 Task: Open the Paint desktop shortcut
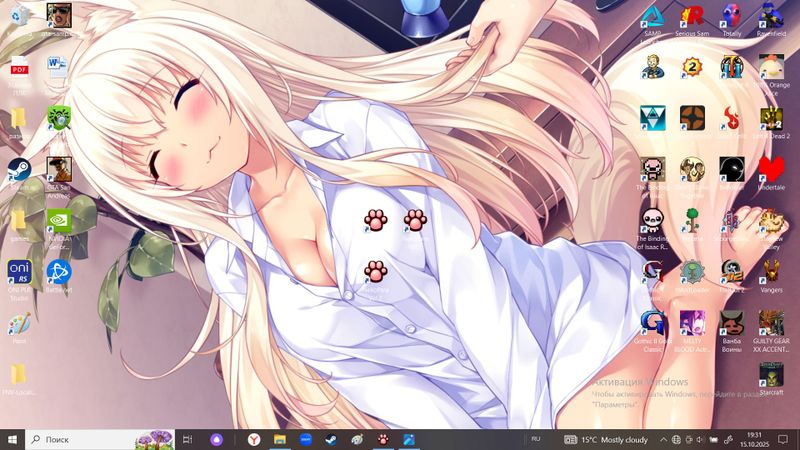click(19, 324)
